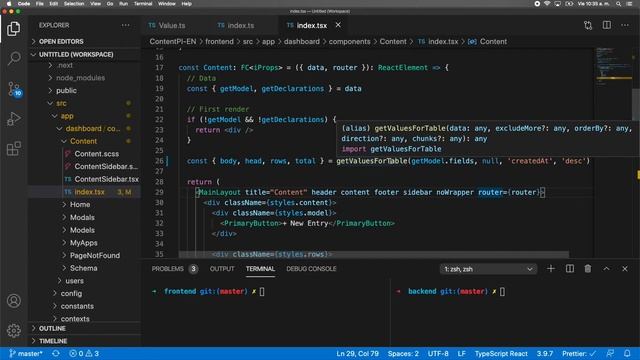Open the Go menu
The height and width of the screenshot is (360, 640).
pos(110,4)
